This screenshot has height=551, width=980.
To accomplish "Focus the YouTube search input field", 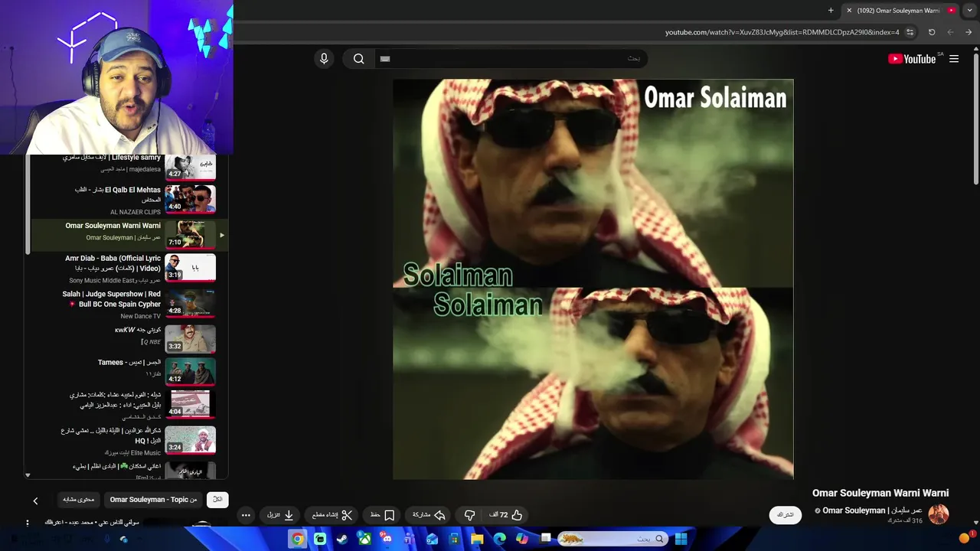I will [x=511, y=59].
